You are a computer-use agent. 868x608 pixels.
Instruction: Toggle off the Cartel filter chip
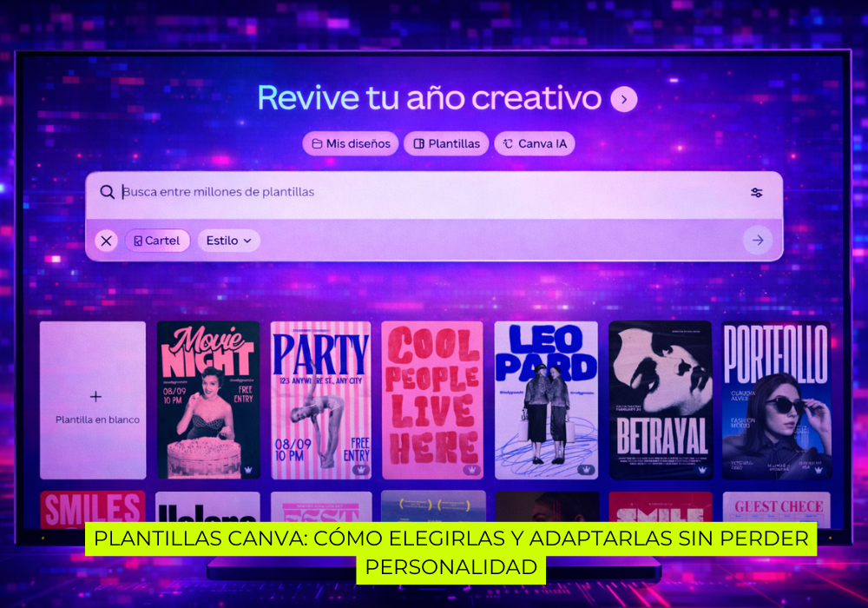157,240
